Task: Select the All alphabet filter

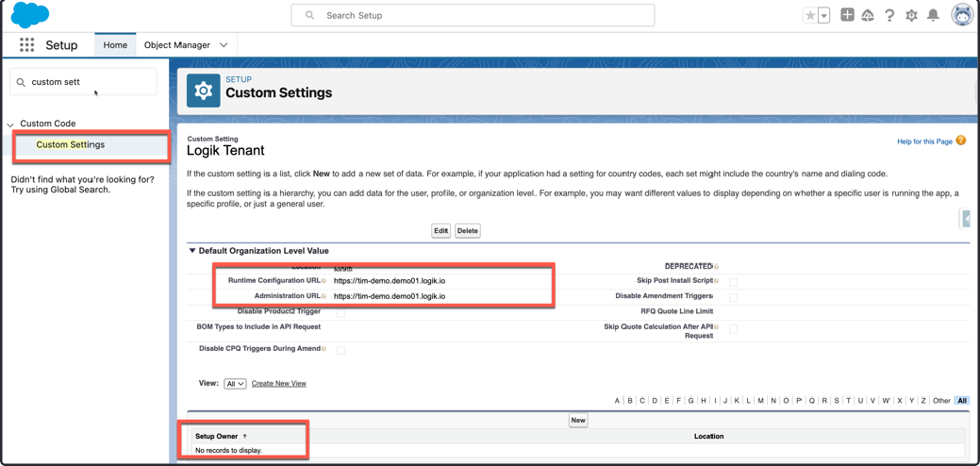Action: (x=962, y=400)
